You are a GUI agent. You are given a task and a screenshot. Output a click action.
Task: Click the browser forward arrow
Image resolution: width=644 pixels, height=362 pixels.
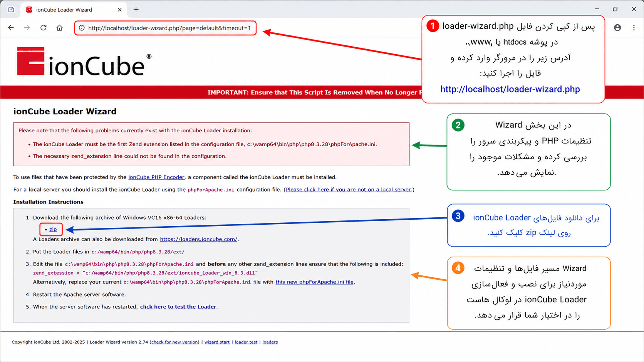click(27, 28)
